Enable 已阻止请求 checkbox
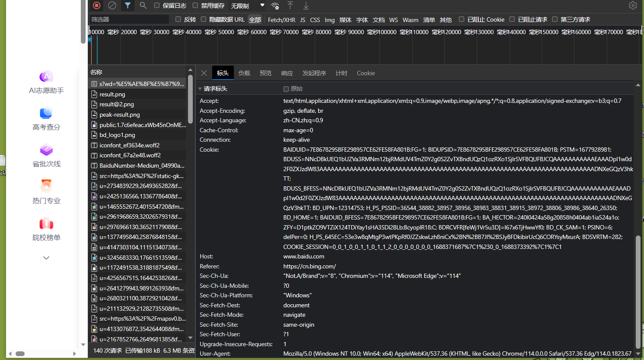644x360 pixels. tap(512, 19)
